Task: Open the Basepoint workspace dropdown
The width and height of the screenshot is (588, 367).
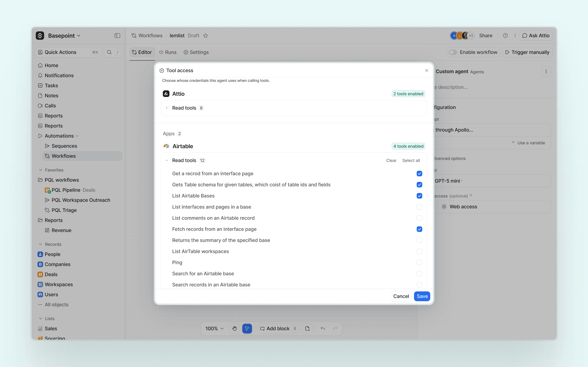Action: click(64, 36)
